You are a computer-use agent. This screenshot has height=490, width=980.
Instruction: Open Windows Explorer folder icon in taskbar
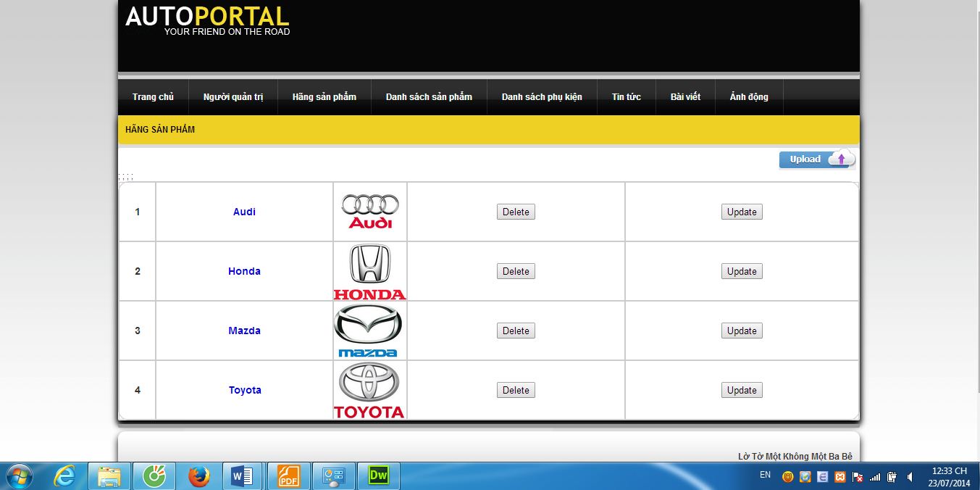pyautogui.click(x=109, y=476)
